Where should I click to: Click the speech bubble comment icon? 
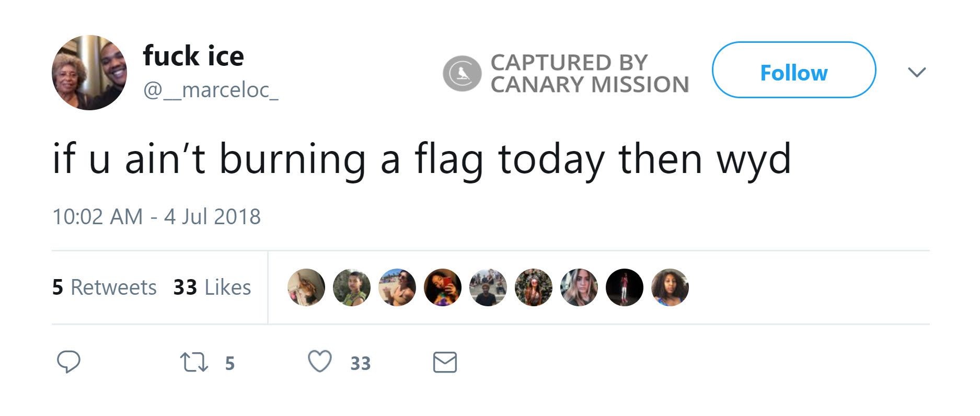[70, 361]
